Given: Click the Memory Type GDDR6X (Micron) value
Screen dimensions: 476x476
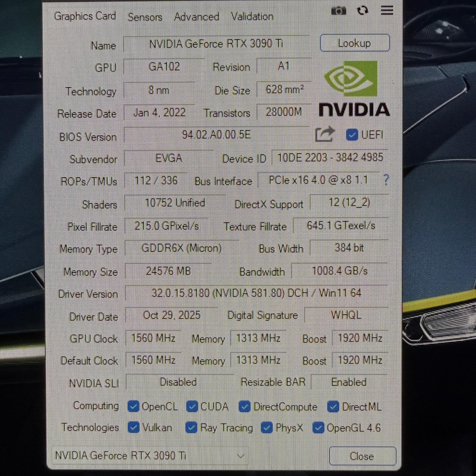Looking at the screenshot, I should click(182, 248).
